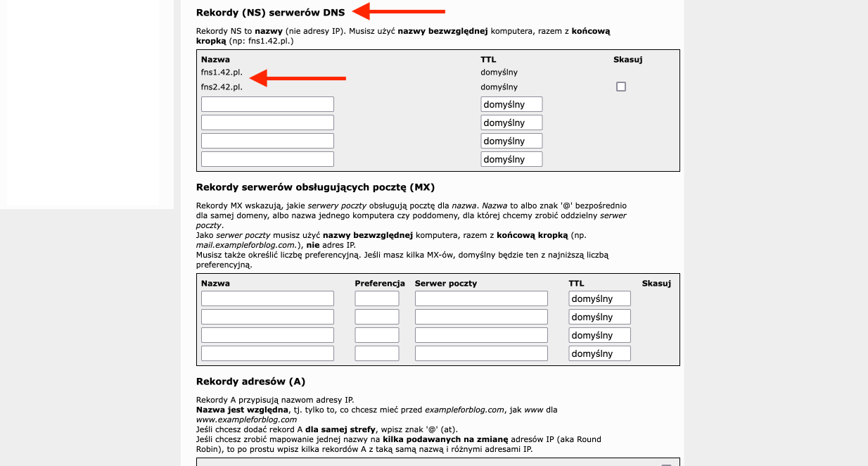
Task: Focus second MX Serwer poczty field
Action: pos(481,317)
